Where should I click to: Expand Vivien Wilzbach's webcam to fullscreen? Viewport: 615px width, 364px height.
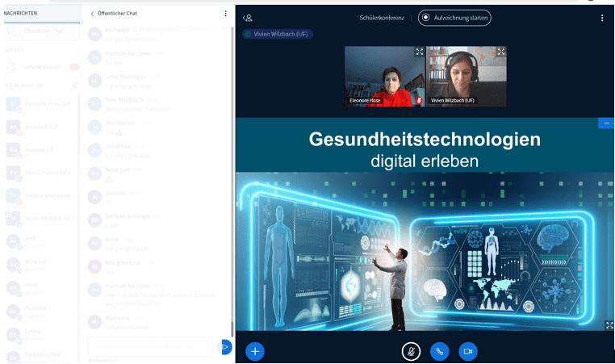tap(500, 52)
